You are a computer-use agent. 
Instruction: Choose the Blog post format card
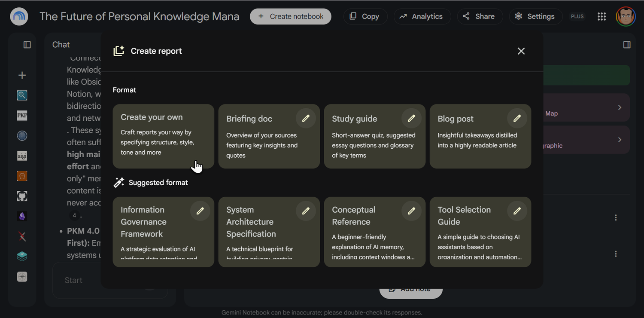480,136
